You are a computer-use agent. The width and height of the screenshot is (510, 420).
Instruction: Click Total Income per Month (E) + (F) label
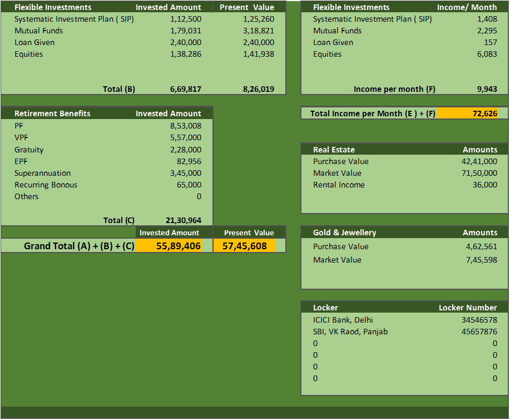click(373, 113)
